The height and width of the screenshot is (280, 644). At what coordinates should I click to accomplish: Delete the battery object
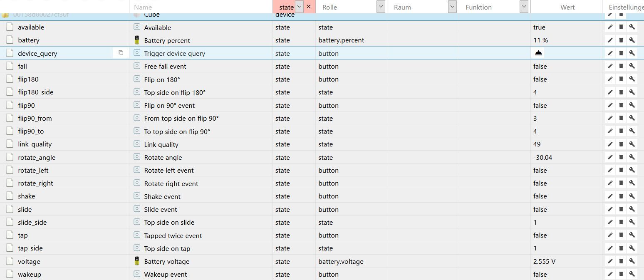[x=621, y=40]
